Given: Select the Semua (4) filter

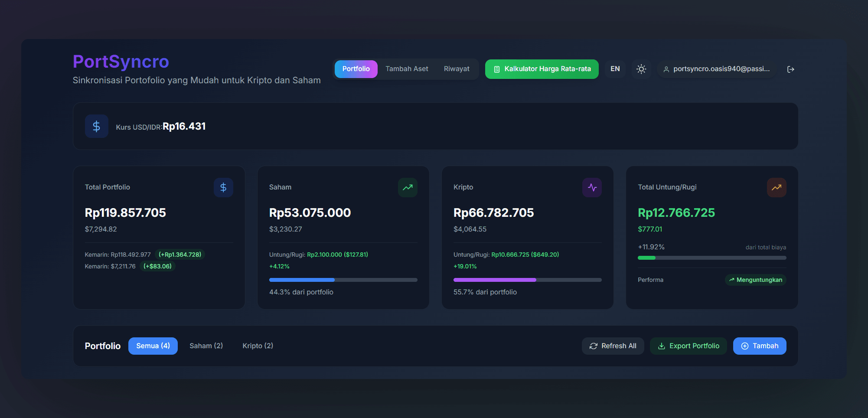Looking at the screenshot, I should [x=153, y=346].
